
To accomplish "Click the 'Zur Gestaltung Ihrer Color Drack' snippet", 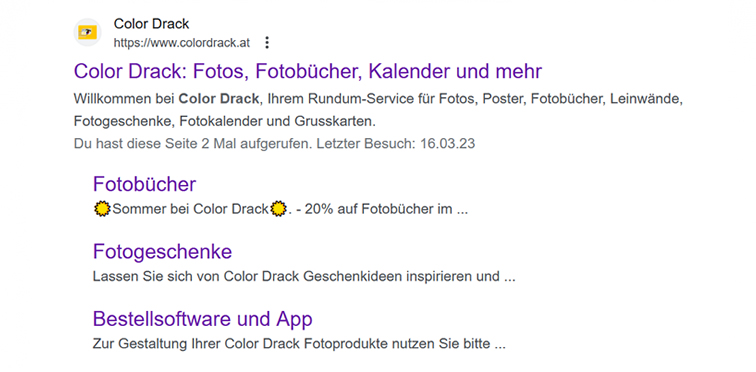I will pos(299,345).
